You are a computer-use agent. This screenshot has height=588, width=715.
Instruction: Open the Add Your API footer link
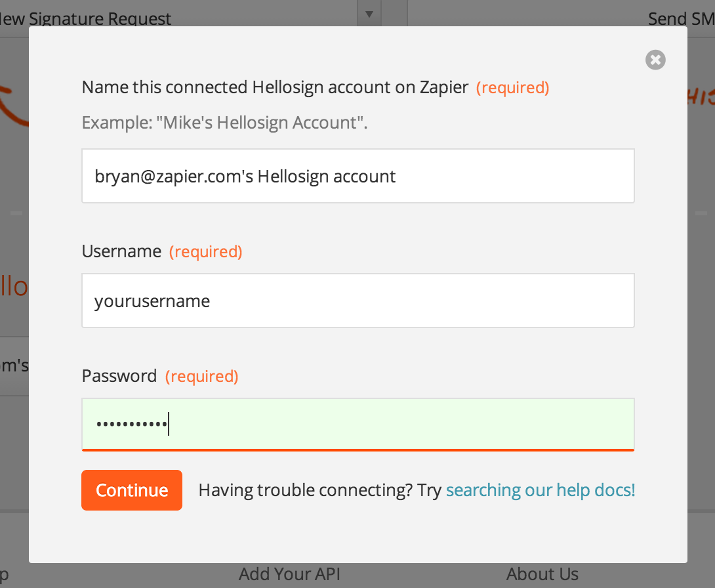[289, 574]
